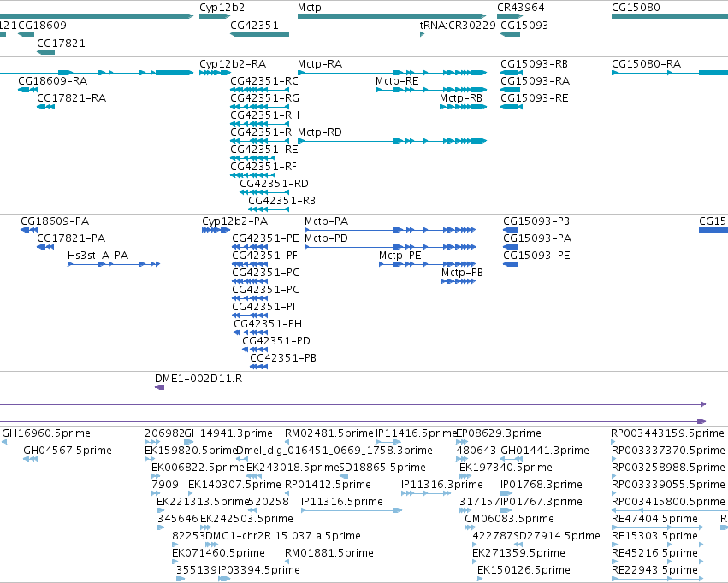This screenshot has width=728, height=583.
Task: Click the GH14941.3prime EST label
Action: coord(228,433)
